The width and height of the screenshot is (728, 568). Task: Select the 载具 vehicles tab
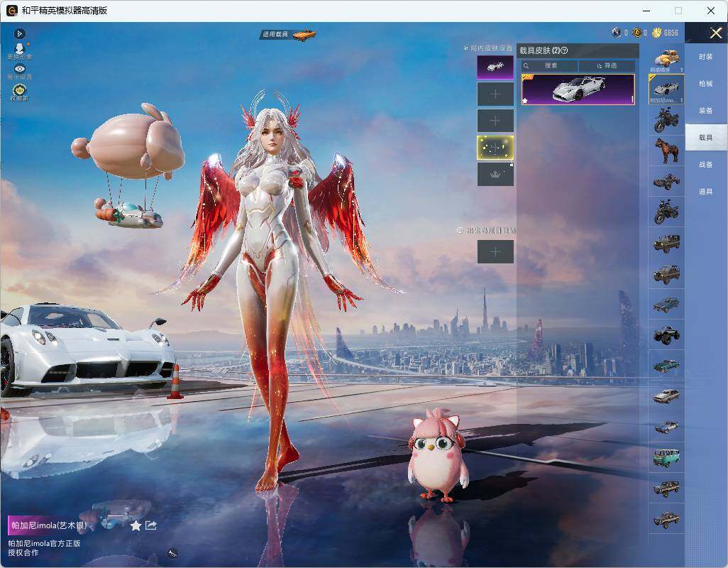pyautogui.click(x=706, y=138)
